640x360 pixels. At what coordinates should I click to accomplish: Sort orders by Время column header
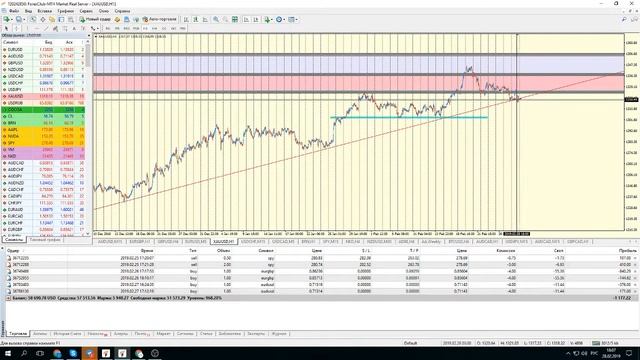tap(147, 251)
